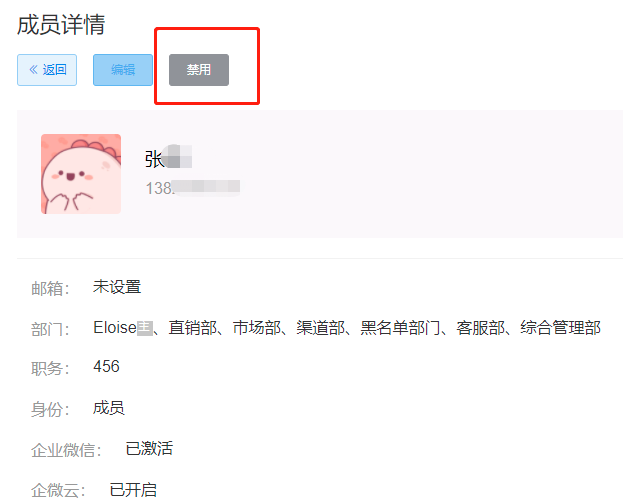Click the 返回 back button
623x504 pixels.
[x=47, y=70]
